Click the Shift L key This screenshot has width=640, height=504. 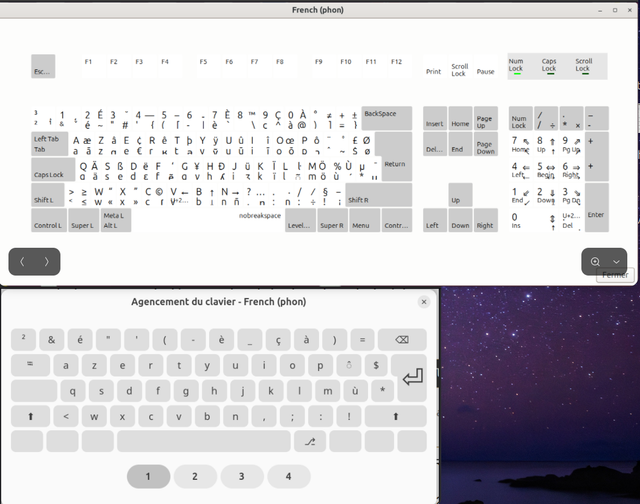[48, 195]
